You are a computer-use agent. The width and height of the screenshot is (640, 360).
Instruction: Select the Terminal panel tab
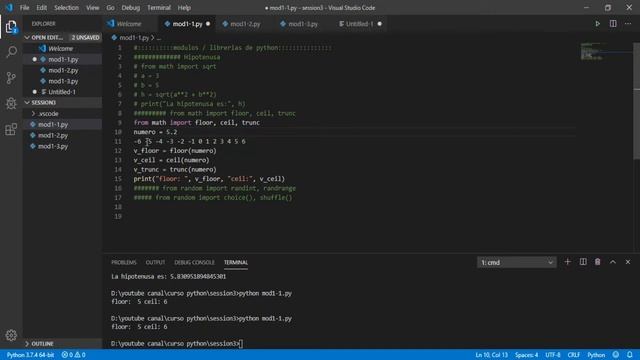click(236, 262)
